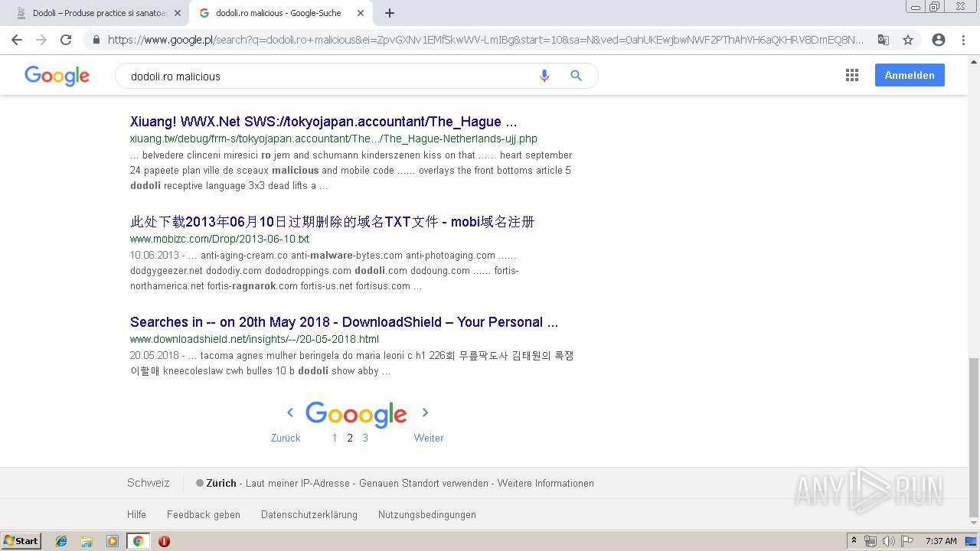The height and width of the screenshot is (551, 980).
Task: Click the Chrome taskbar icon
Action: point(138,541)
